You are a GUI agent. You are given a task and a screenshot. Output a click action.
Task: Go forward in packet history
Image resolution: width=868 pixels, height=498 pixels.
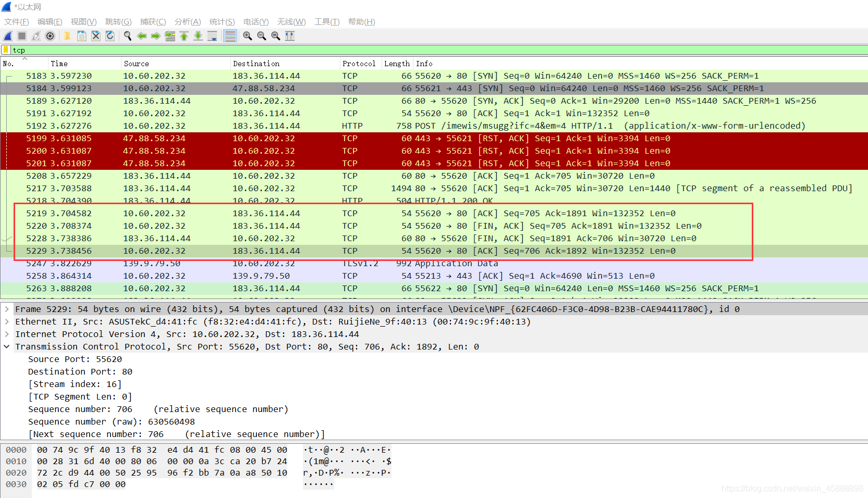155,36
